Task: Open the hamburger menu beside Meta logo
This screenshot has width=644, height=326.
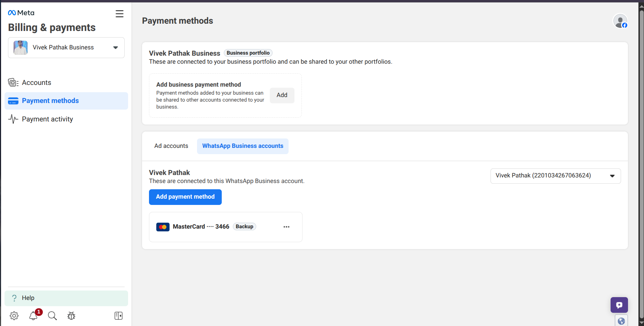Action: point(119,14)
